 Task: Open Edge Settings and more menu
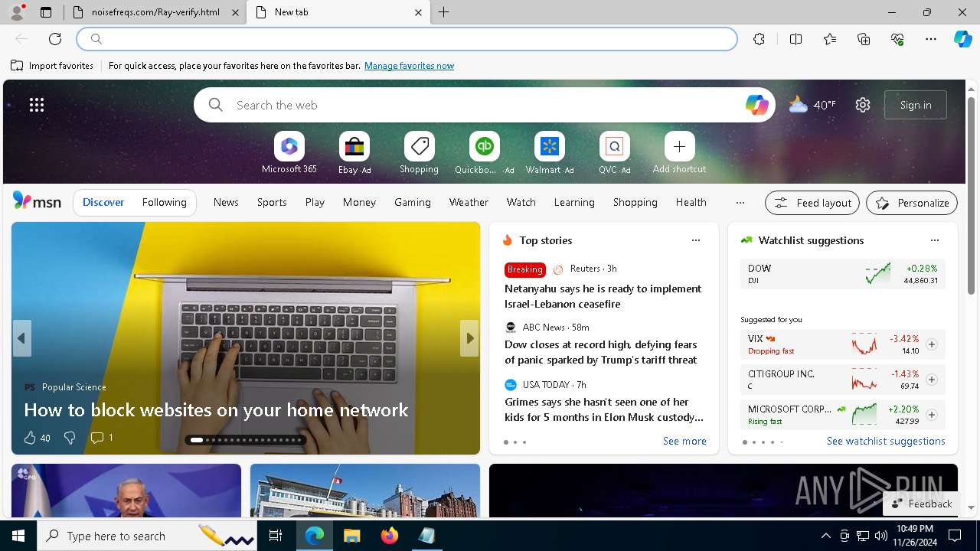[x=931, y=39]
